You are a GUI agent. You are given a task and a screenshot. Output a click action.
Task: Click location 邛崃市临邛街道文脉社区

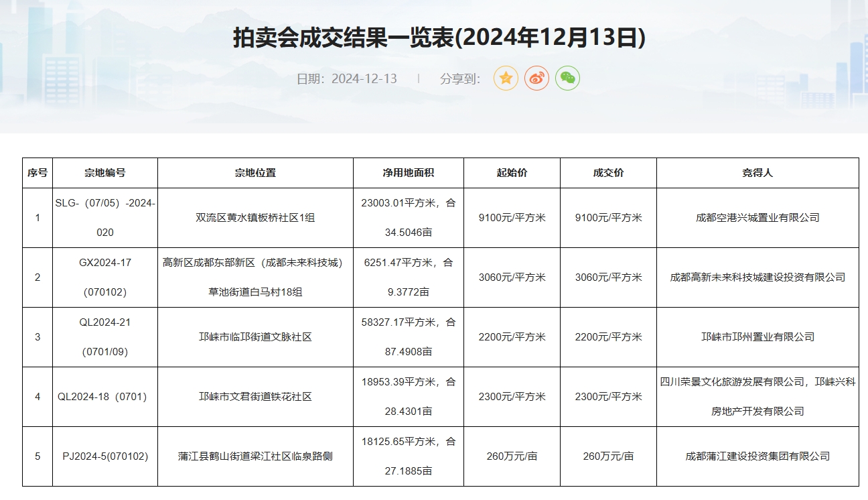[255, 337]
